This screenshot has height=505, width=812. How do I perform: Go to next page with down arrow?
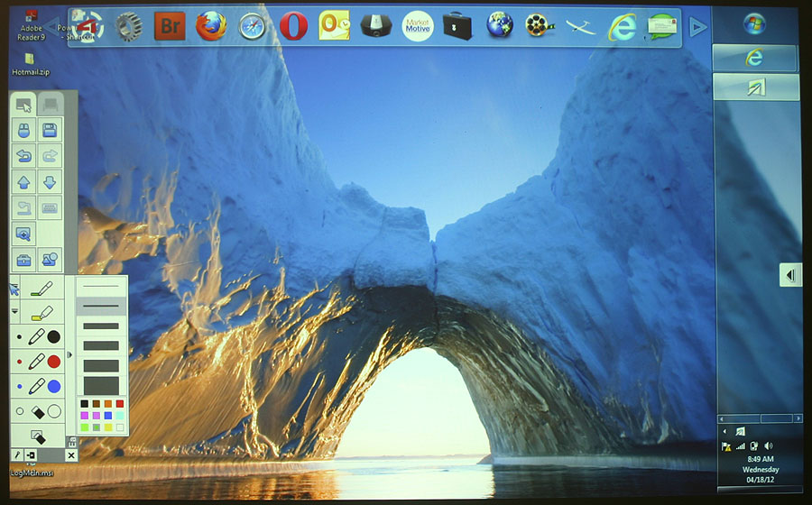click(50, 182)
